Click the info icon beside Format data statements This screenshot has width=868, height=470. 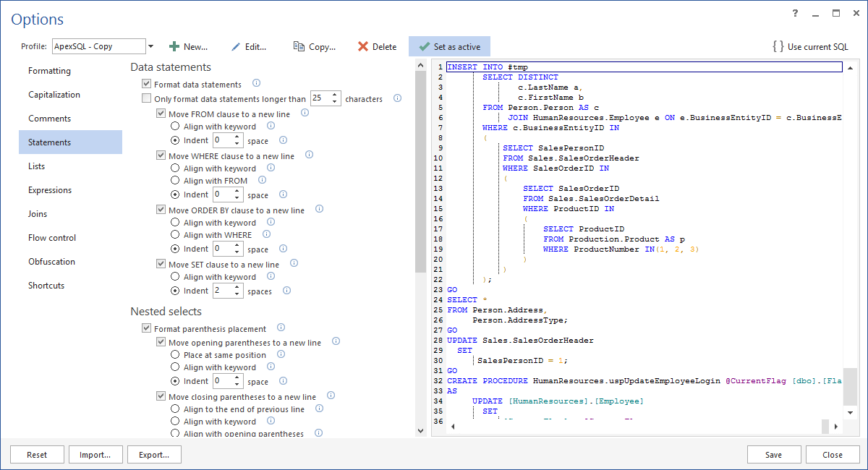point(256,84)
